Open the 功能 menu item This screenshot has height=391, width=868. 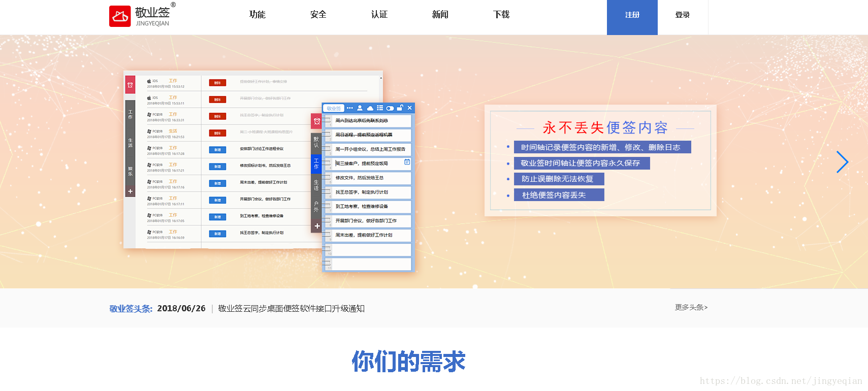(258, 15)
